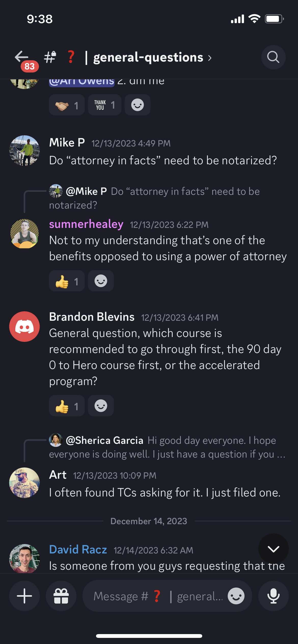
Task: Open sumnerhealey's username profile
Action: (86, 224)
